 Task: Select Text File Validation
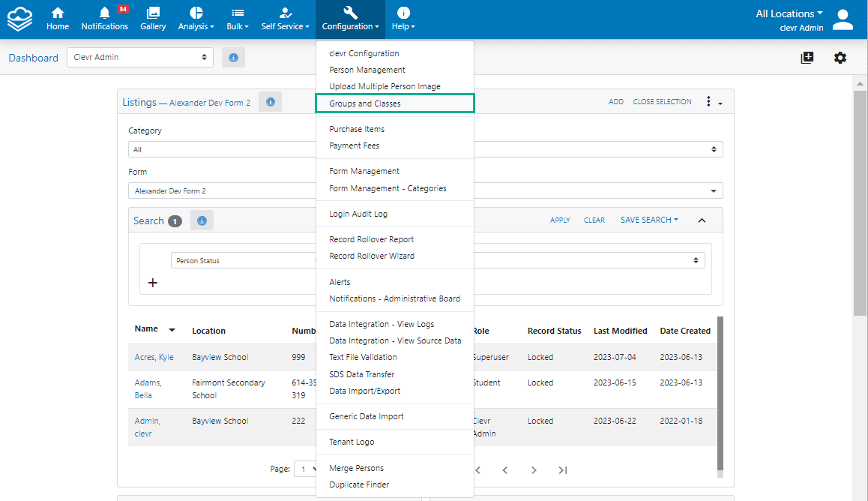click(x=363, y=357)
